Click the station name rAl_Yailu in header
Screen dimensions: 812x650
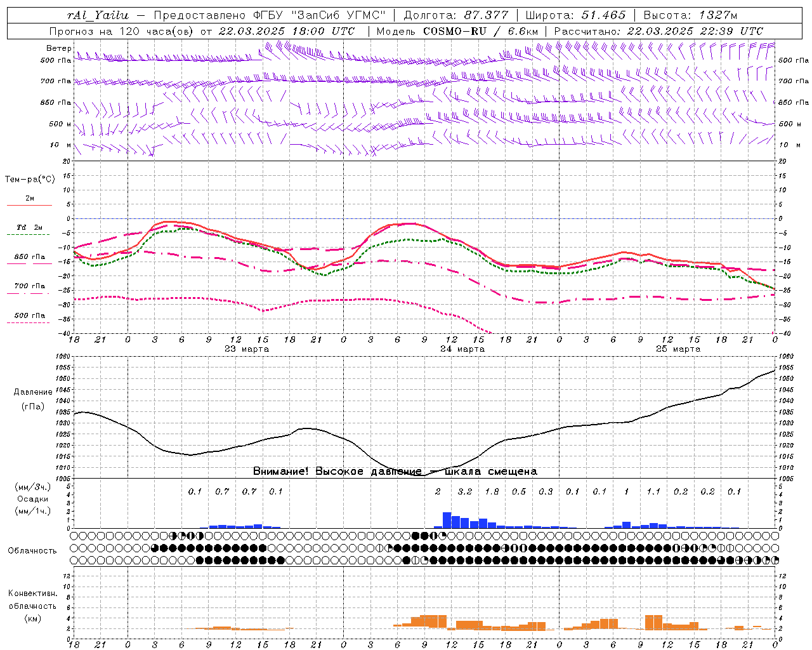[98, 15]
